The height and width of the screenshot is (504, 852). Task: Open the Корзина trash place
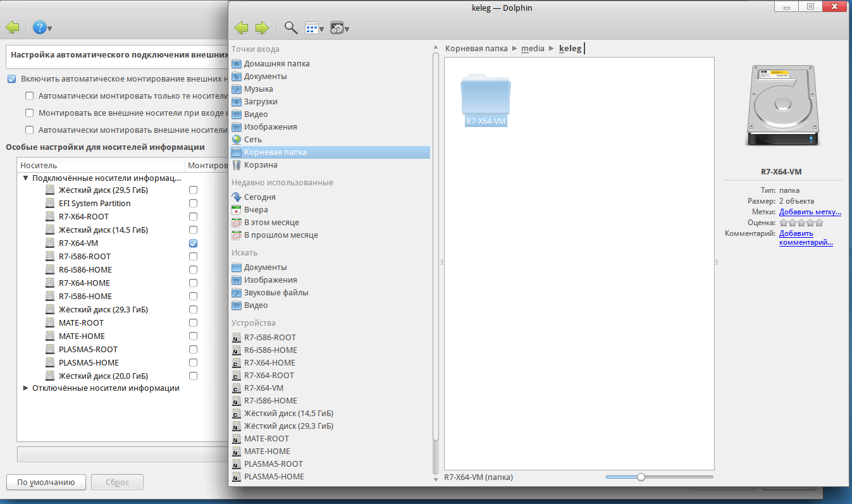[260, 165]
